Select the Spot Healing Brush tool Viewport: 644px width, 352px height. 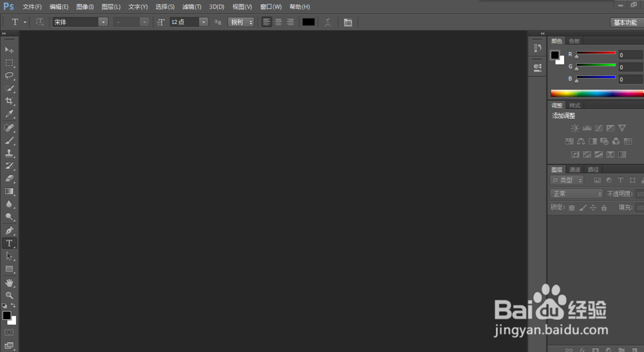point(9,128)
